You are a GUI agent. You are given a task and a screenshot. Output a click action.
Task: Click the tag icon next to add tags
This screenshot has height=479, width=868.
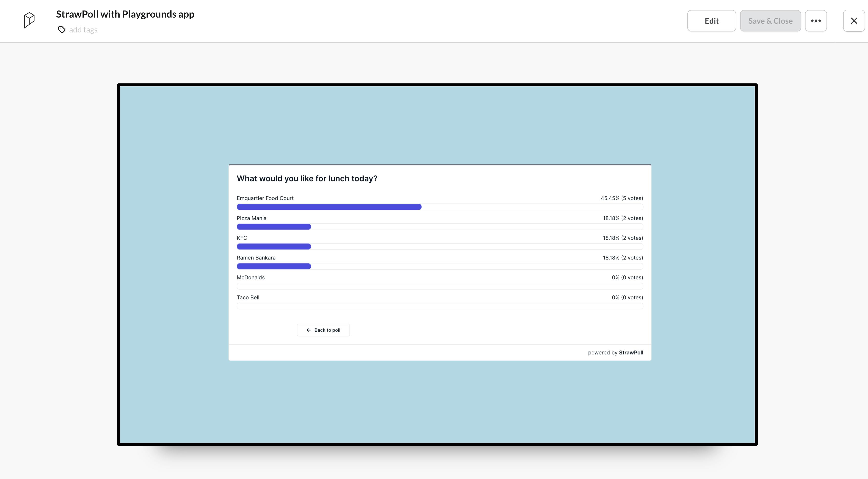62,30
